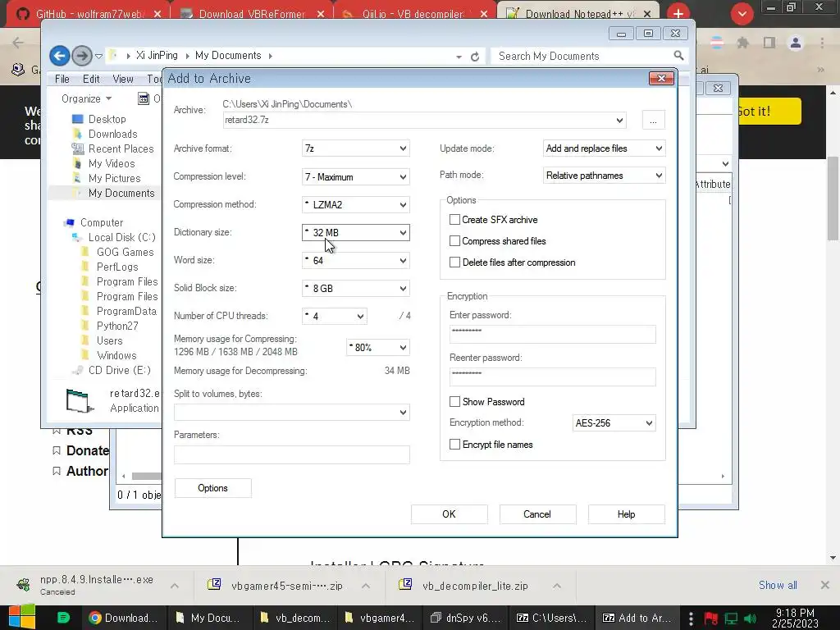The image size is (840, 630).
Task: Open the Chrome Download taskbar item
Action: 124,618
